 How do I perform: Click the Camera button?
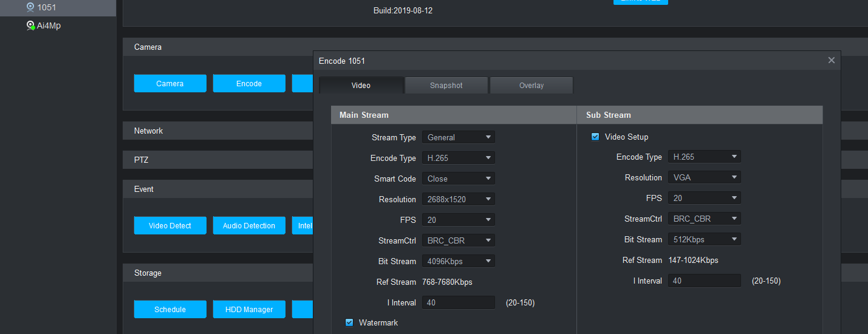170,84
